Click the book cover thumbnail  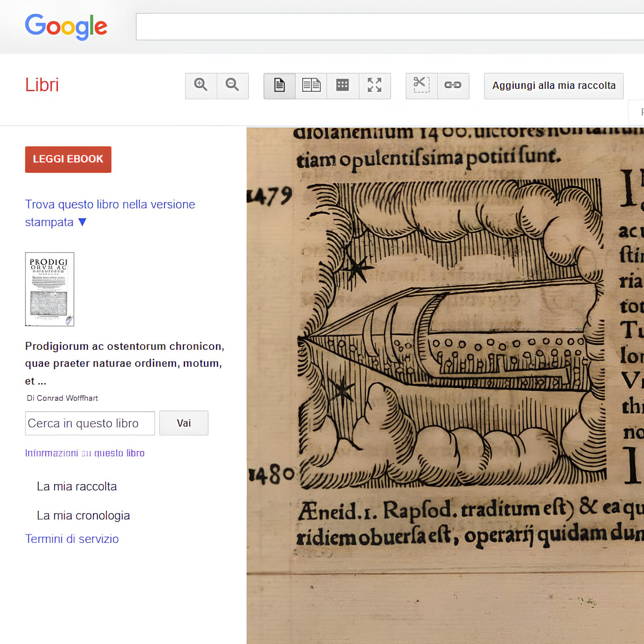click(x=50, y=289)
